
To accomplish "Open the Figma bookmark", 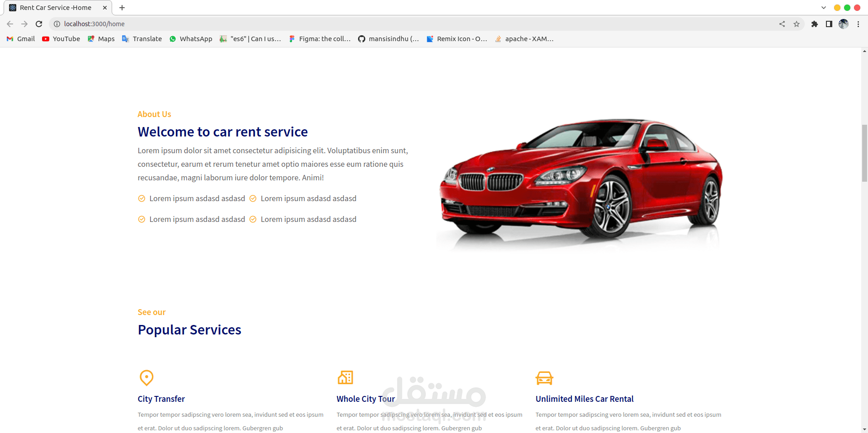I will tap(320, 39).
